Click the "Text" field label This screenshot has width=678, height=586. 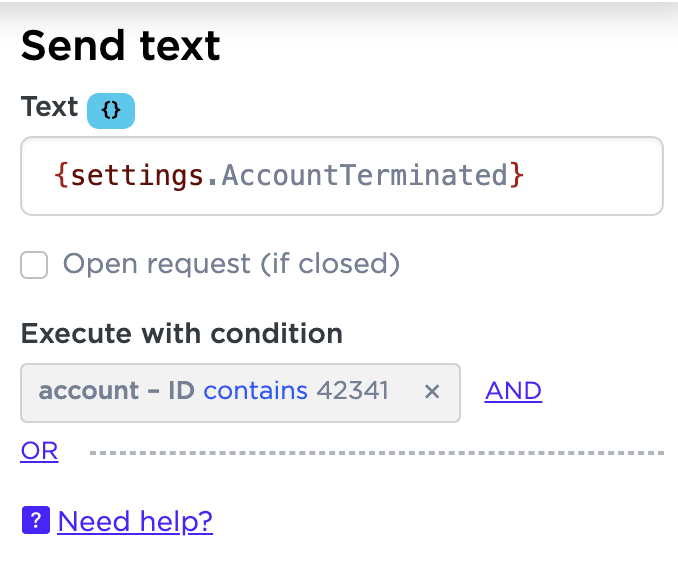pos(49,107)
